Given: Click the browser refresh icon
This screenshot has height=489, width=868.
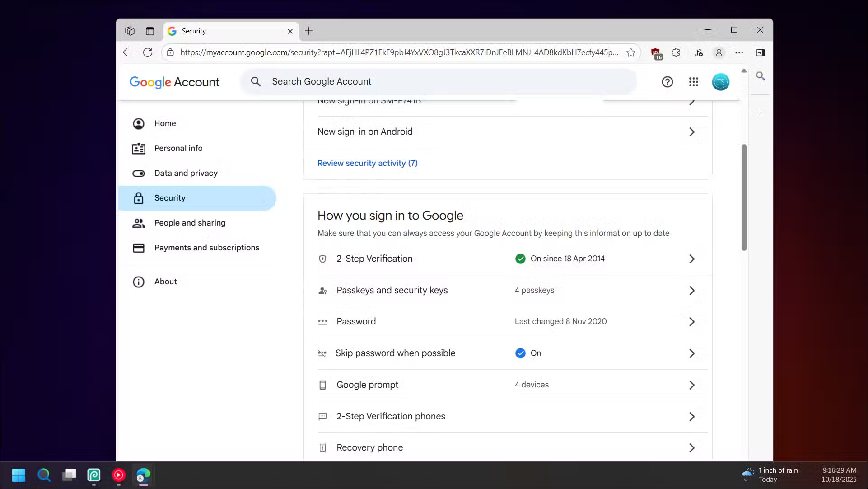Looking at the screenshot, I should click(x=148, y=52).
